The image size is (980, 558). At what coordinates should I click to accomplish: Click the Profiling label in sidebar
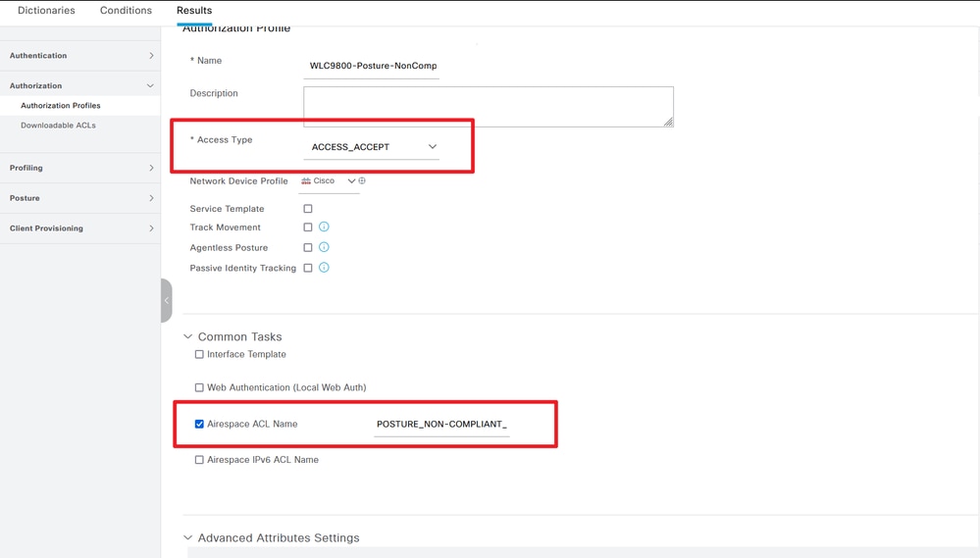pos(26,168)
